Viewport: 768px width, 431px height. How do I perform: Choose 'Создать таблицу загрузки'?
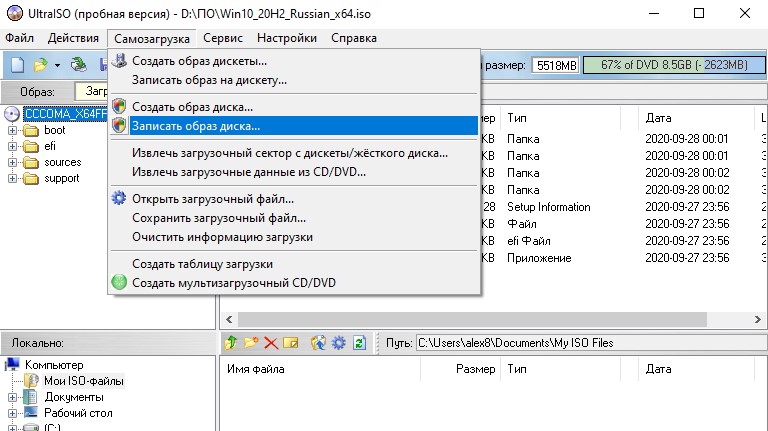(x=294, y=264)
